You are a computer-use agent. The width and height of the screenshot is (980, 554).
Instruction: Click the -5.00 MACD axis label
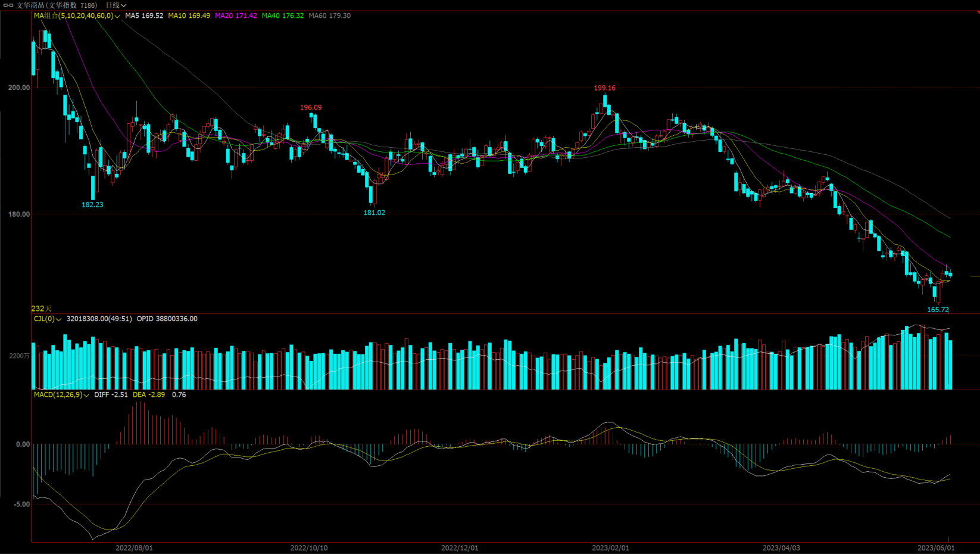coord(22,504)
